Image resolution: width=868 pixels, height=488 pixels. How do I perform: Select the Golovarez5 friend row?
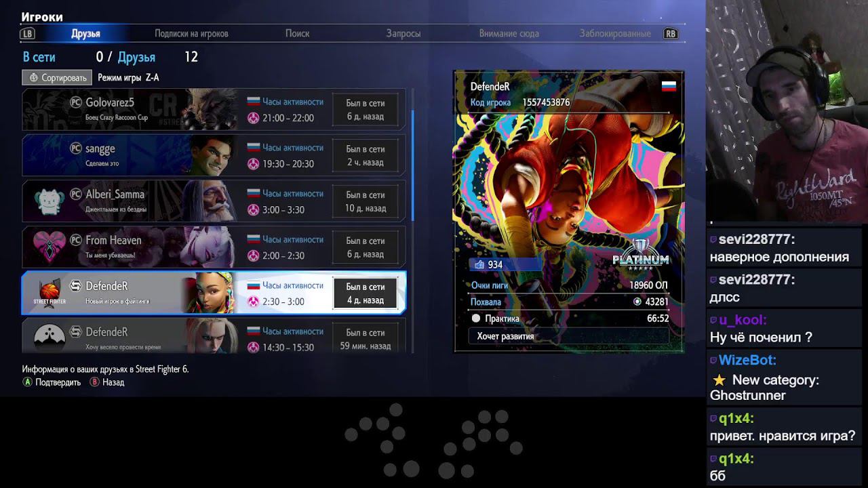coord(214,109)
